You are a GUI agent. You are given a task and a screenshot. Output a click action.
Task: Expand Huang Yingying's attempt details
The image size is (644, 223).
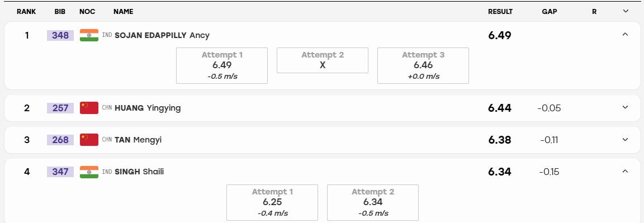click(x=625, y=108)
